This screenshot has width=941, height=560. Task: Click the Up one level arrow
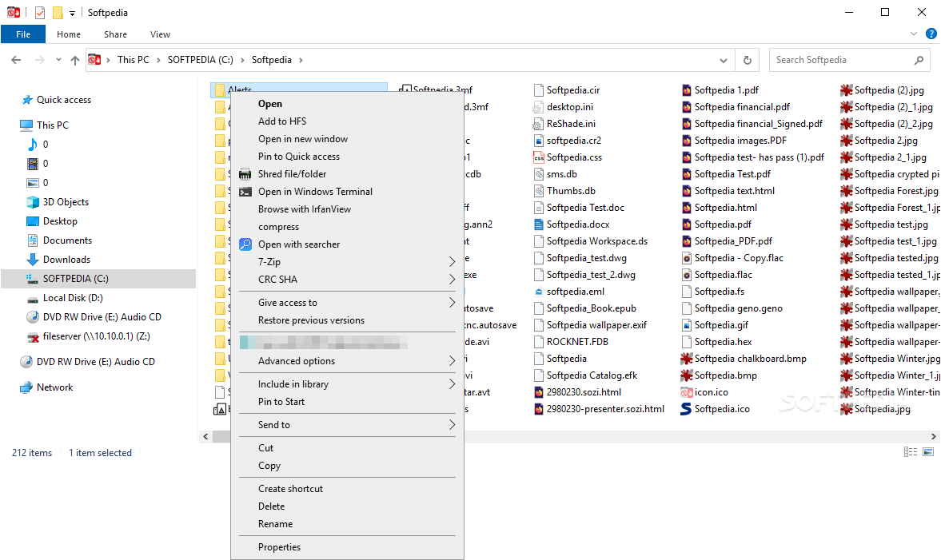coord(75,60)
